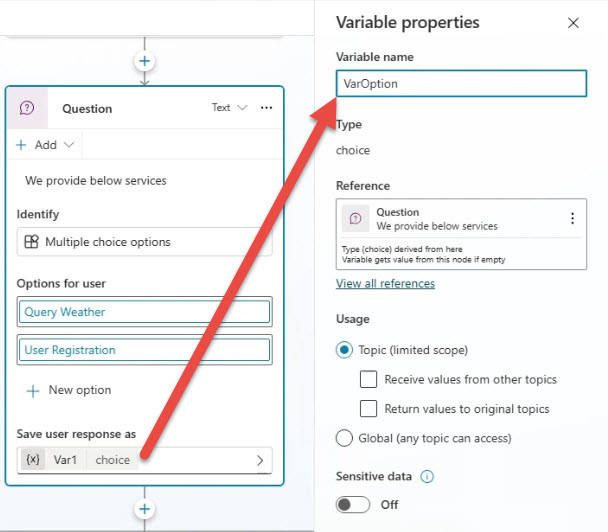Show Sensitive data info tooltip icon

427,476
